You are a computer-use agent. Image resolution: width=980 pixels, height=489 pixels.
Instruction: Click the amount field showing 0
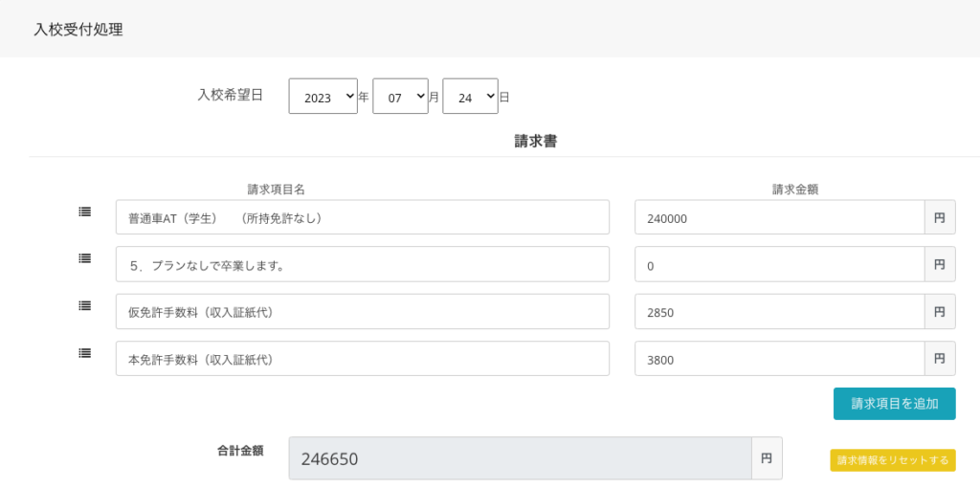click(779, 264)
